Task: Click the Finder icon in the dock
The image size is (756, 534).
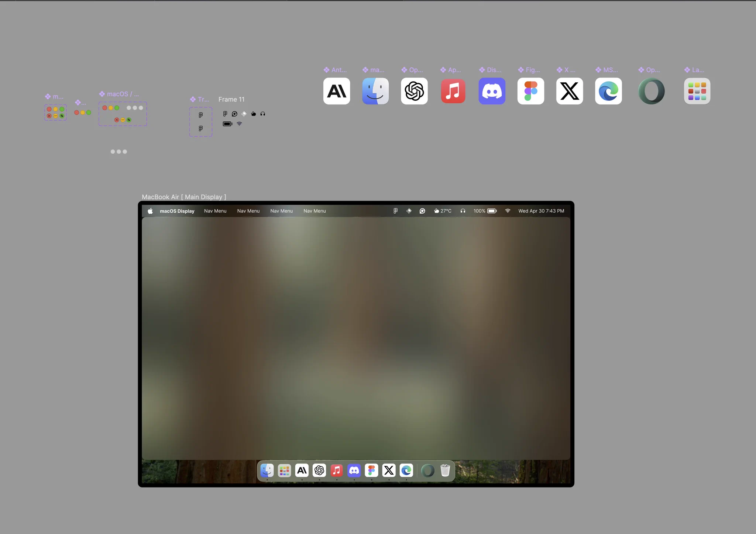Action: click(267, 471)
